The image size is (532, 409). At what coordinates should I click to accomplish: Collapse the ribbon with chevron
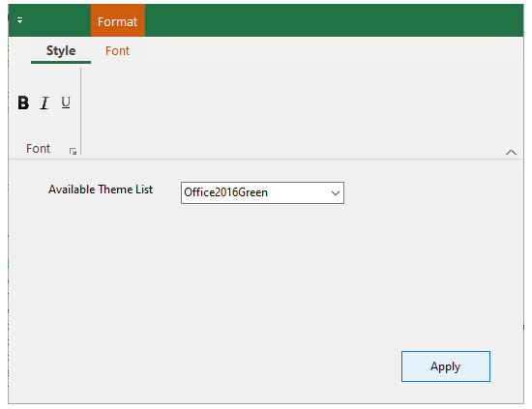511,152
